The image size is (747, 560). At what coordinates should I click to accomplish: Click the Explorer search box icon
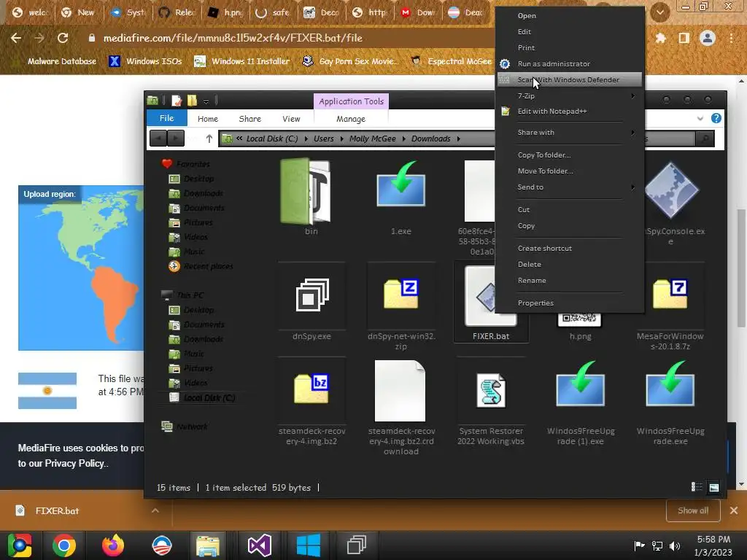tap(705, 139)
